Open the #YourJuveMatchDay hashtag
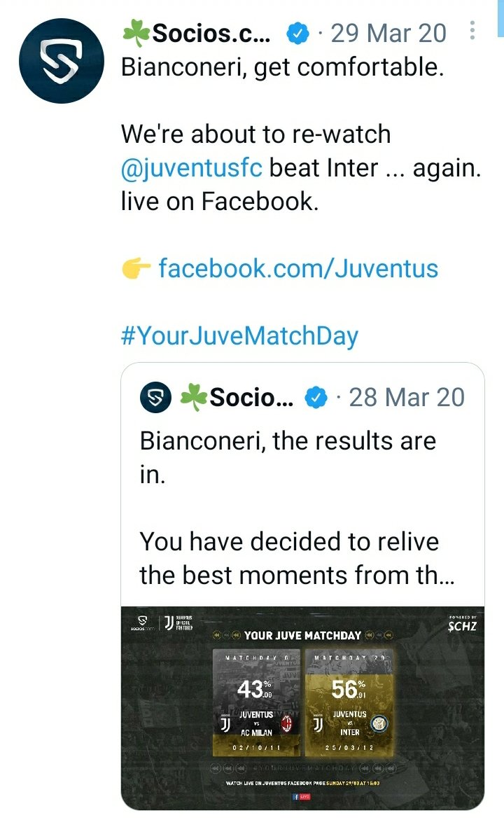The image size is (504, 820). tap(239, 335)
